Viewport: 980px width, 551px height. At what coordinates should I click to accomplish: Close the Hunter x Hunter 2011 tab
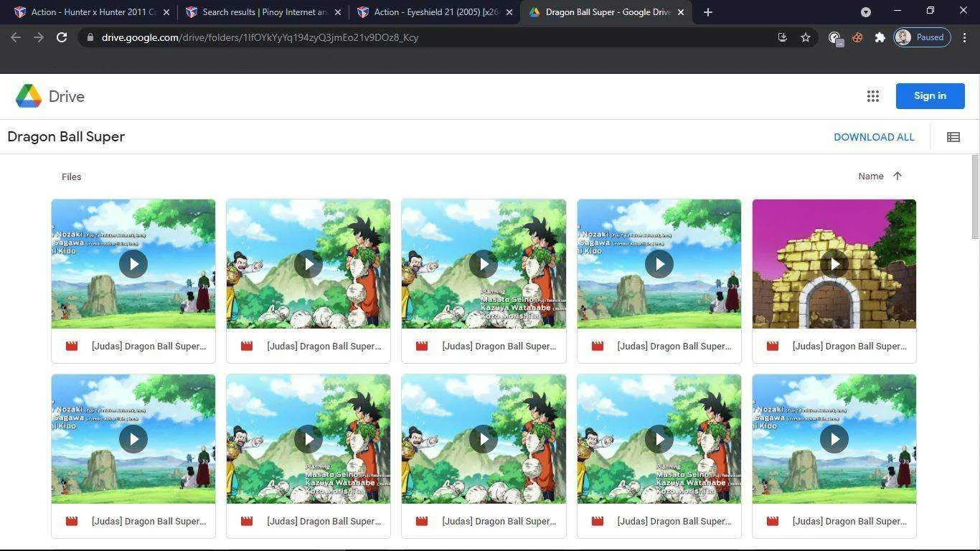tap(166, 12)
